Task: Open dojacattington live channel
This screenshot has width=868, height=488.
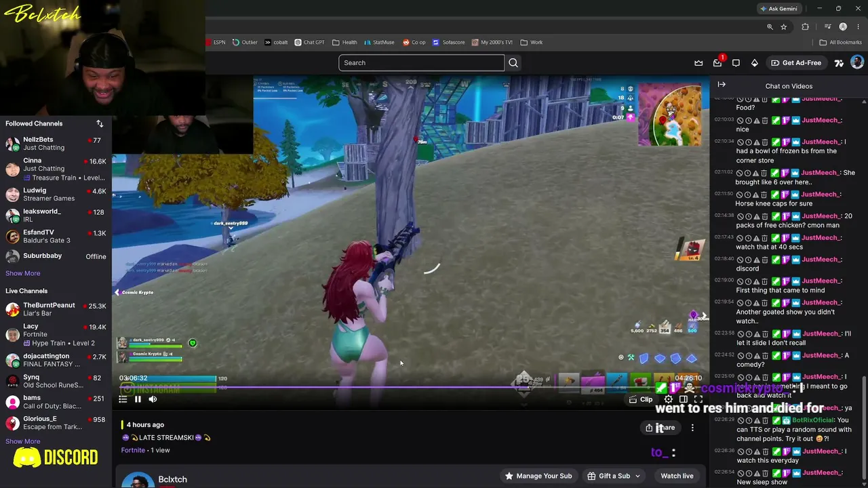Action: tap(56, 360)
